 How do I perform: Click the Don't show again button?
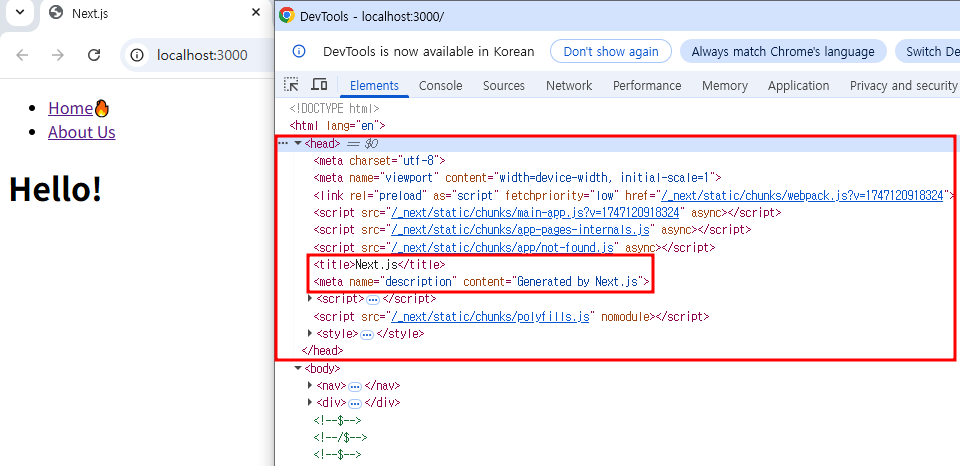pos(610,51)
